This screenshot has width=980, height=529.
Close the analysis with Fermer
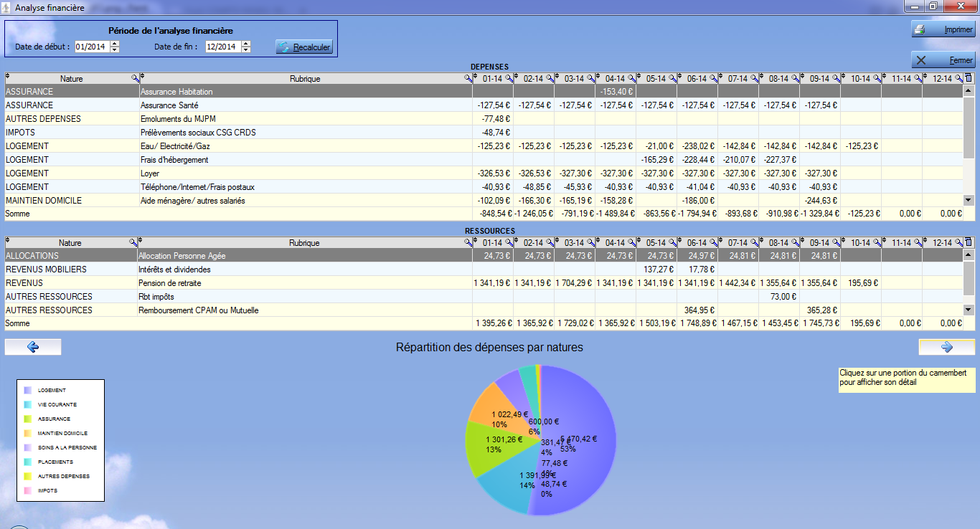943,60
